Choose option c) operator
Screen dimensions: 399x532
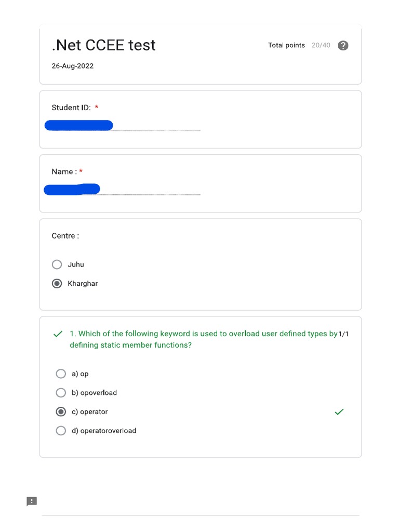[61, 412]
